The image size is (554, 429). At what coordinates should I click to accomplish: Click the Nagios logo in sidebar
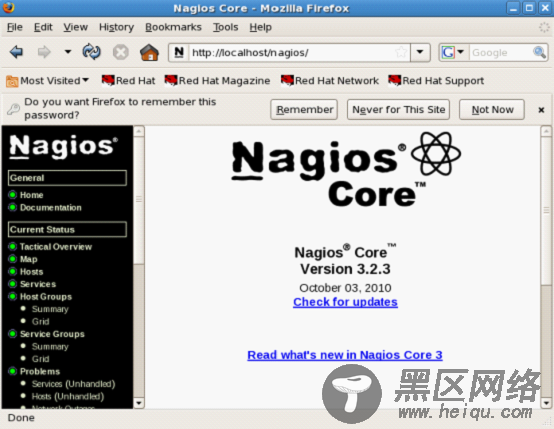(63, 146)
